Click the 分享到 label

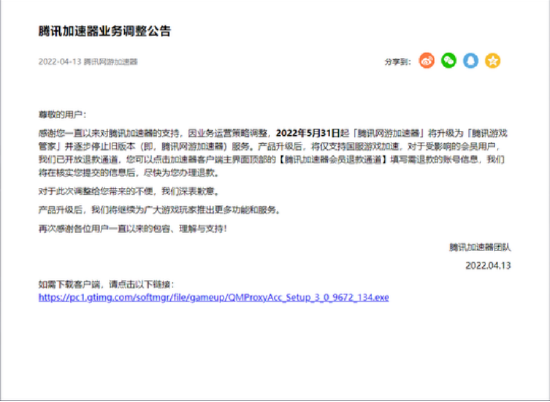[x=397, y=62]
